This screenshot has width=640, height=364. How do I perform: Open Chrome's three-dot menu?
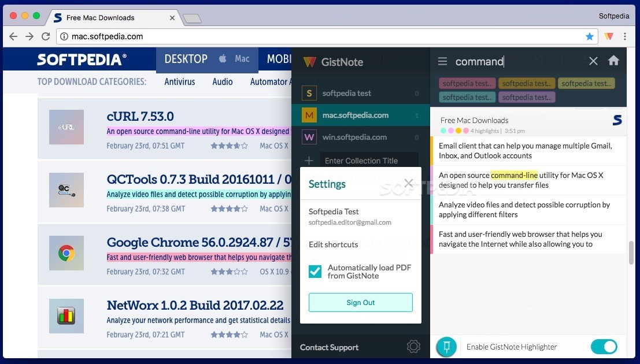point(625,36)
